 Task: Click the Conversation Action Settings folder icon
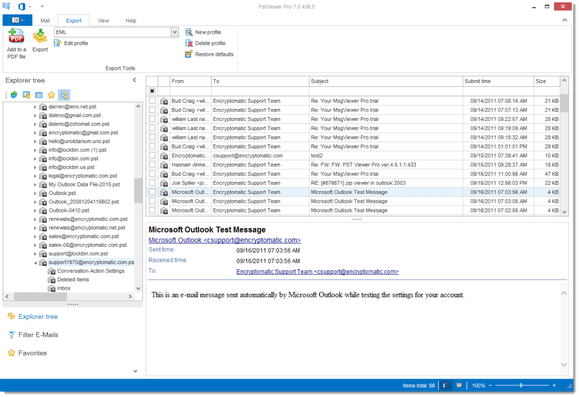point(51,271)
